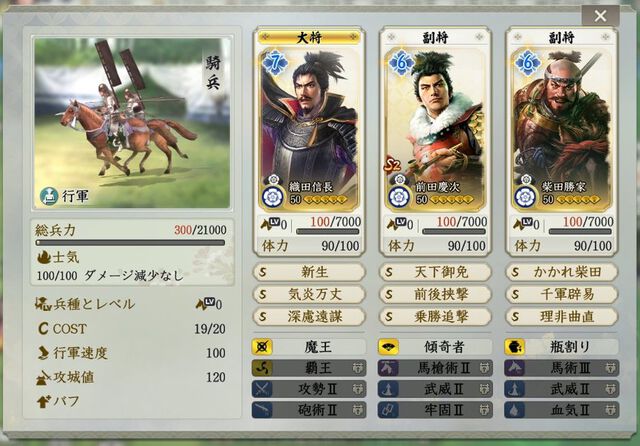
Task: Click the 攻城値 siege icon
Action: tap(43, 378)
